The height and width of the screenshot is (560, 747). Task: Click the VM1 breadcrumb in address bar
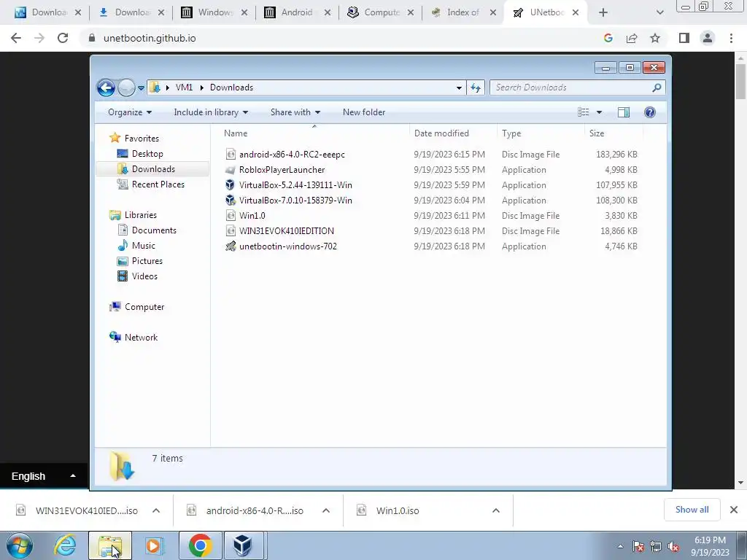(x=184, y=87)
